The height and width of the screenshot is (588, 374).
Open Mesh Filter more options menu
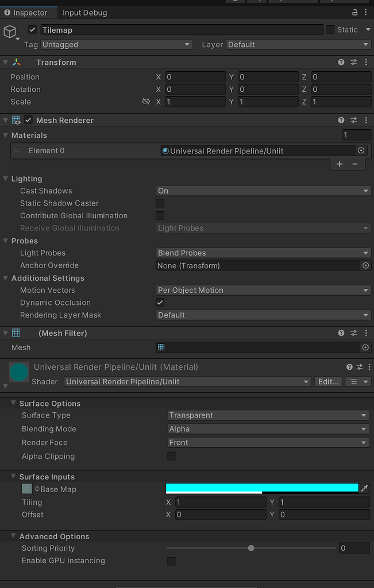click(x=366, y=333)
